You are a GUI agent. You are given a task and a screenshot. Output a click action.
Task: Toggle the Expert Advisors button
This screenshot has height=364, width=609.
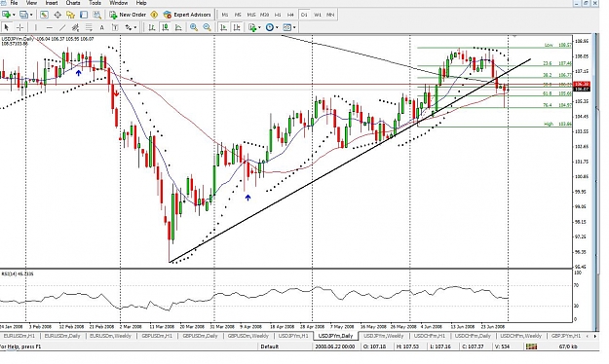tap(188, 15)
